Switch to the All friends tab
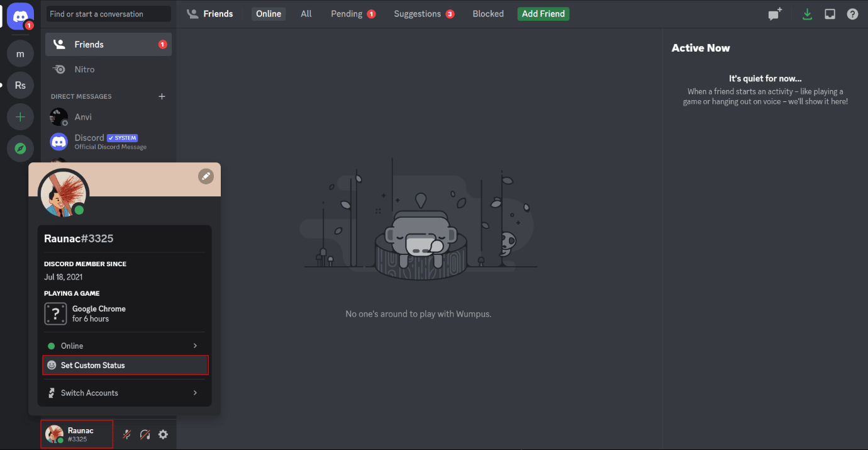This screenshot has height=450, width=868. (306, 14)
